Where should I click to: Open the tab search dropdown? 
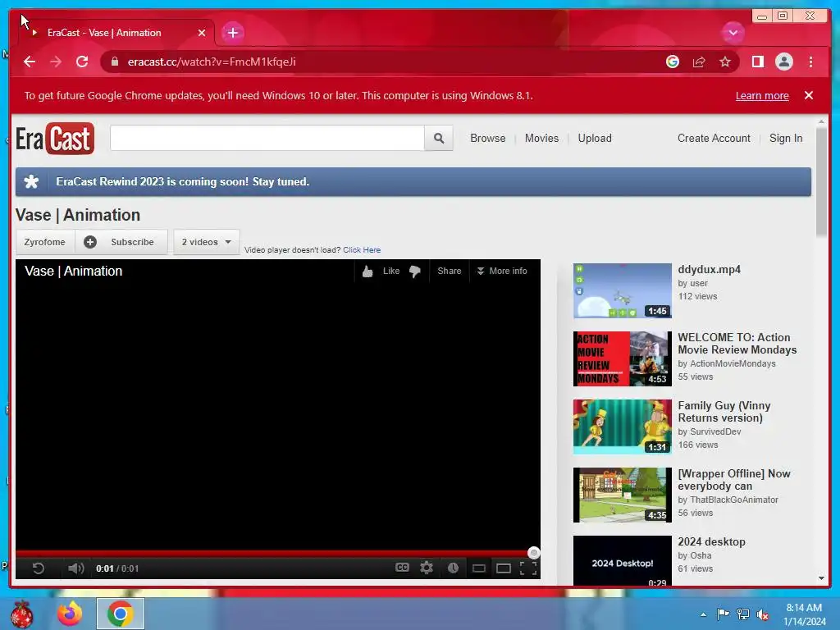point(733,33)
